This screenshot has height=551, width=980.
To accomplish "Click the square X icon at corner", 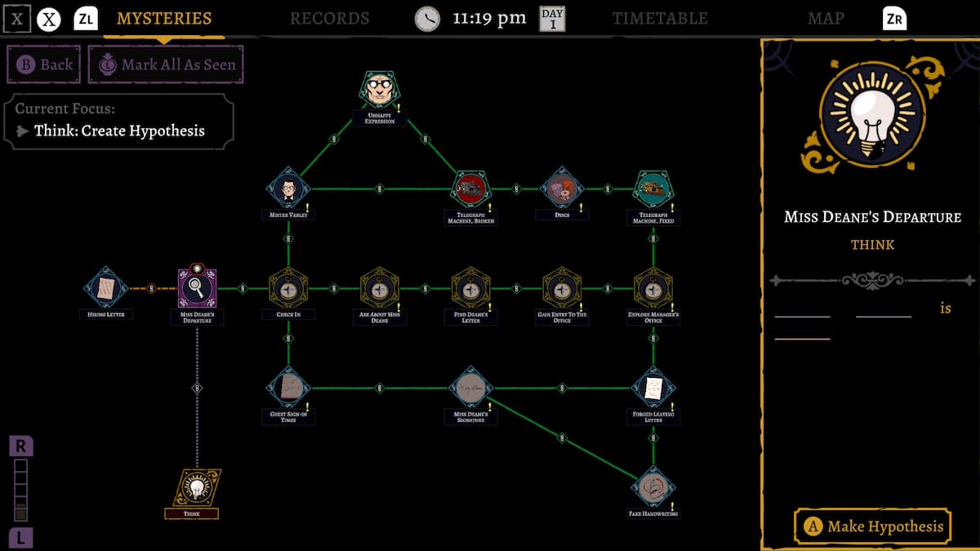I will pyautogui.click(x=16, y=18).
